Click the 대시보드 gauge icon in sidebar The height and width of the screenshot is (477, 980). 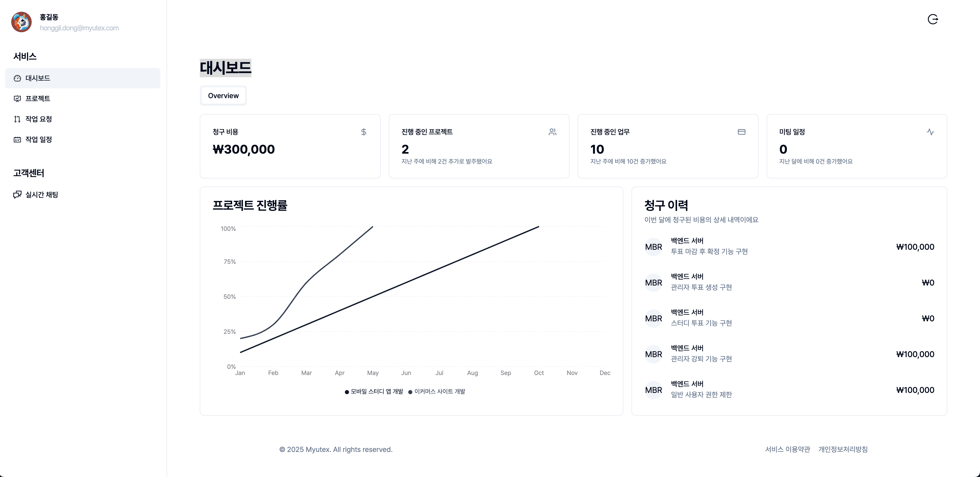(x=17, y=78)
